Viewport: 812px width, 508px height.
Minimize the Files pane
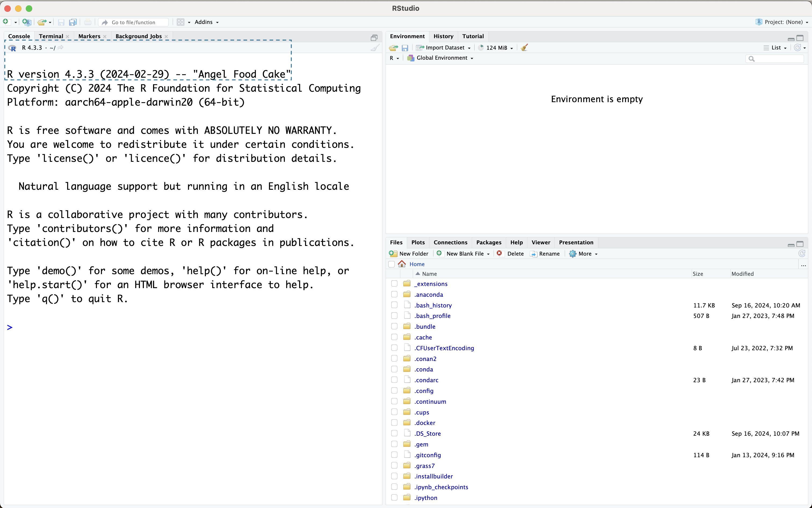[791, 245]
